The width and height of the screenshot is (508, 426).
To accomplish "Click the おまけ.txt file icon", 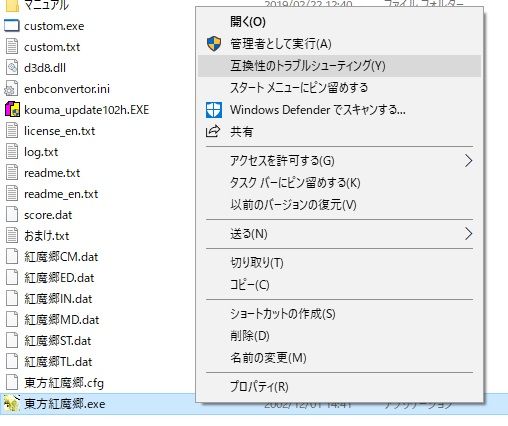I will 12,236.
